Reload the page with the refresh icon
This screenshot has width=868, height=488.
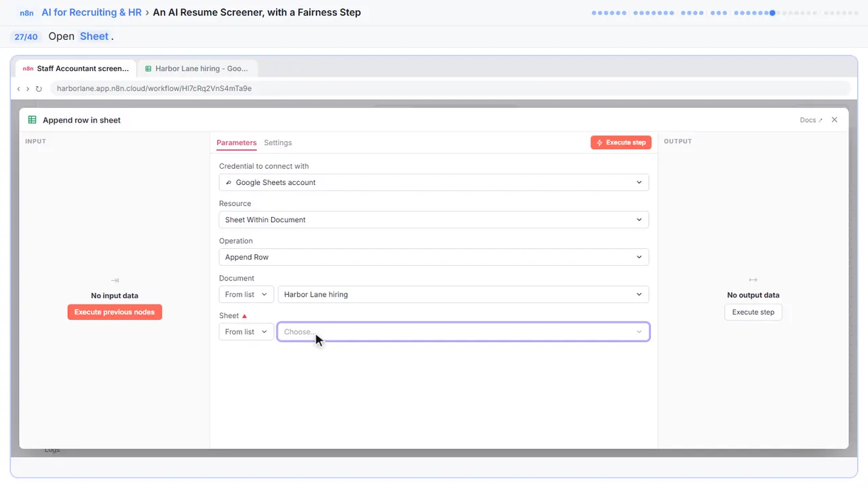pyautogui.click(x=39, y=89)
